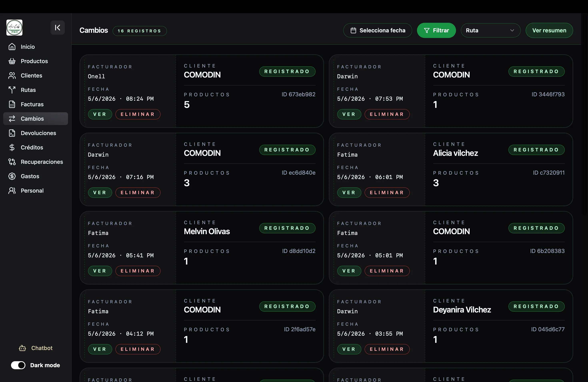Click the Cambios swap arrows icon
Image resolution: width=588 pixels, height=382 pixels.
(12, 119)
